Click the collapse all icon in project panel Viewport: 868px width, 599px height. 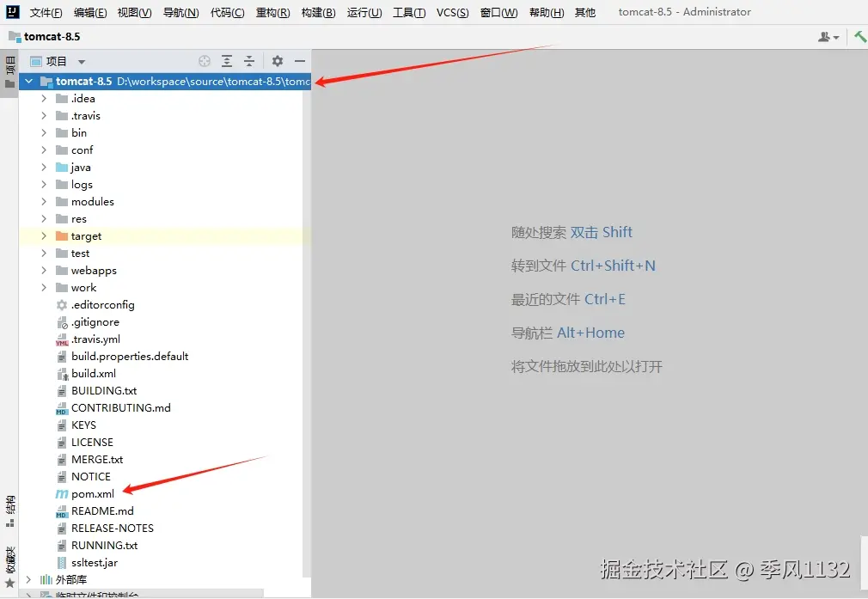[249, 61]
